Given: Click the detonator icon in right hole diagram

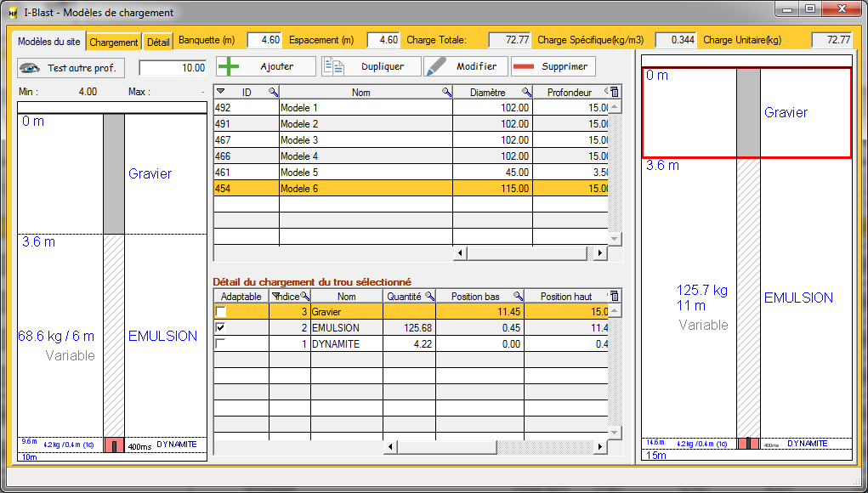Looking at the screenshot, I should [748, 443].
